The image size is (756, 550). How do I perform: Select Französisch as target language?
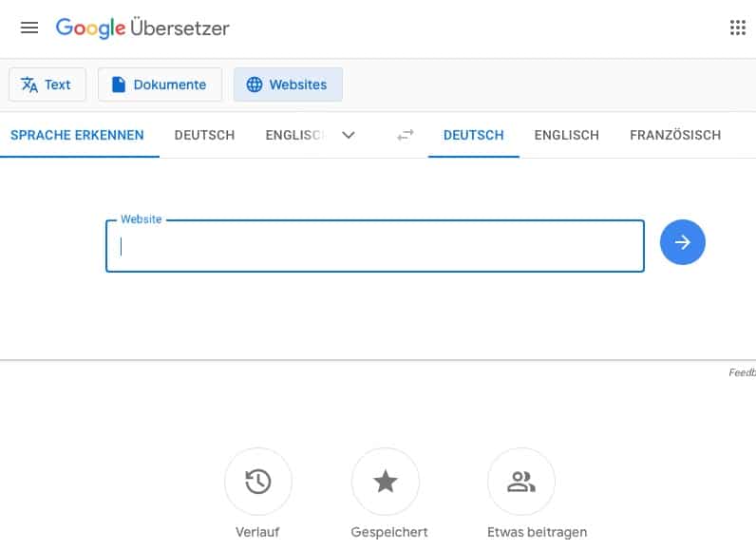pyautogui.click(x=674, y=135)
